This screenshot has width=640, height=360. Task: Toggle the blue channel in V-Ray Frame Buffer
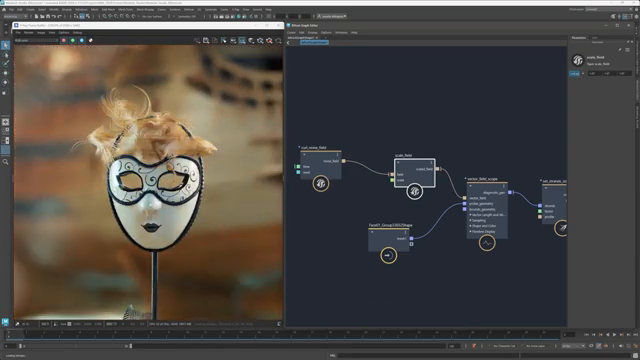tap(82, 40)
